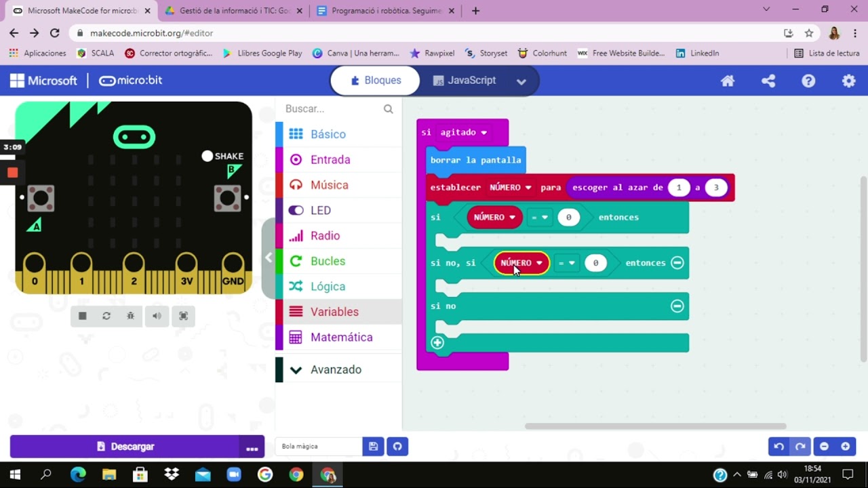Restart the simulator with the refresh icon
Screen dimensions: 868x488
(106, 316)
